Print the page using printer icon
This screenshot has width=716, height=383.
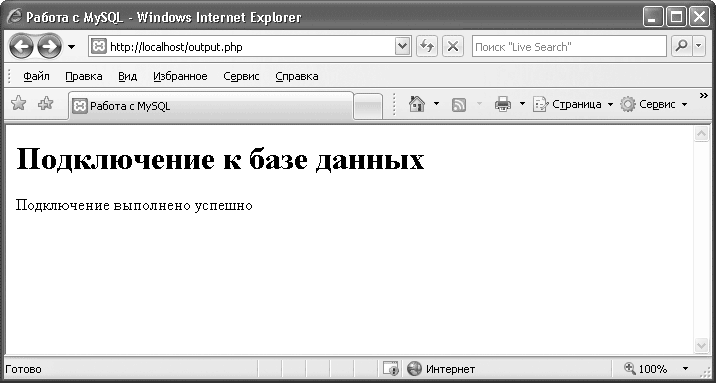click(x=503, y=105)
